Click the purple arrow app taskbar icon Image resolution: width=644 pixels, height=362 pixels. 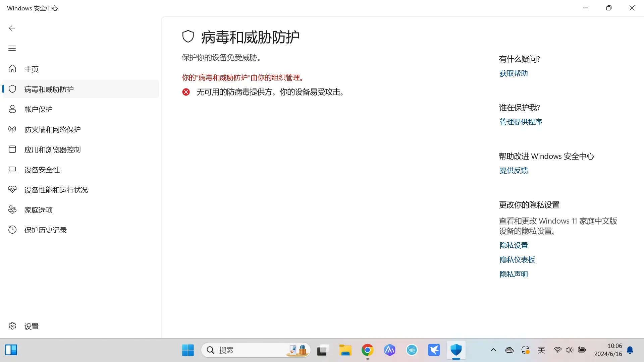pos(390,350)
